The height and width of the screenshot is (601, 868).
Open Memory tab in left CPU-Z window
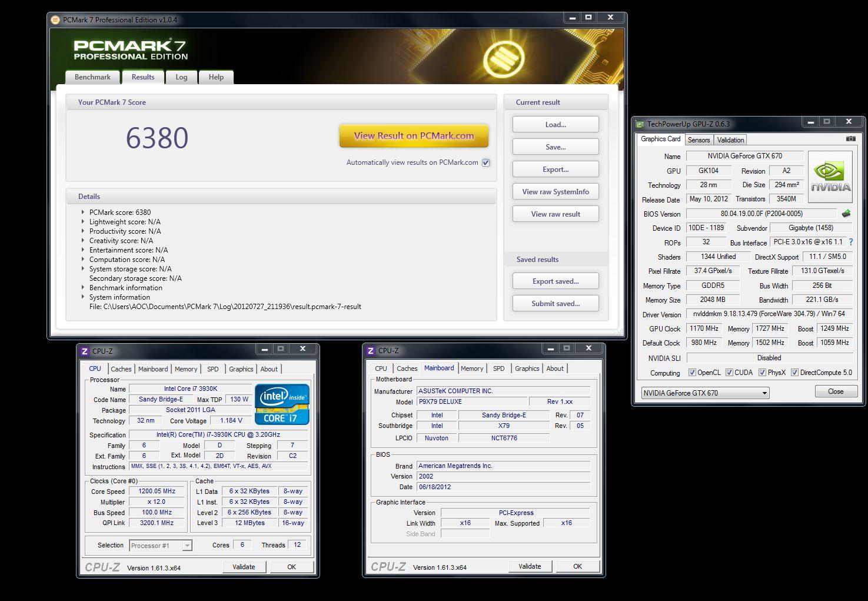pyautogui.click(x=186, y=369)
